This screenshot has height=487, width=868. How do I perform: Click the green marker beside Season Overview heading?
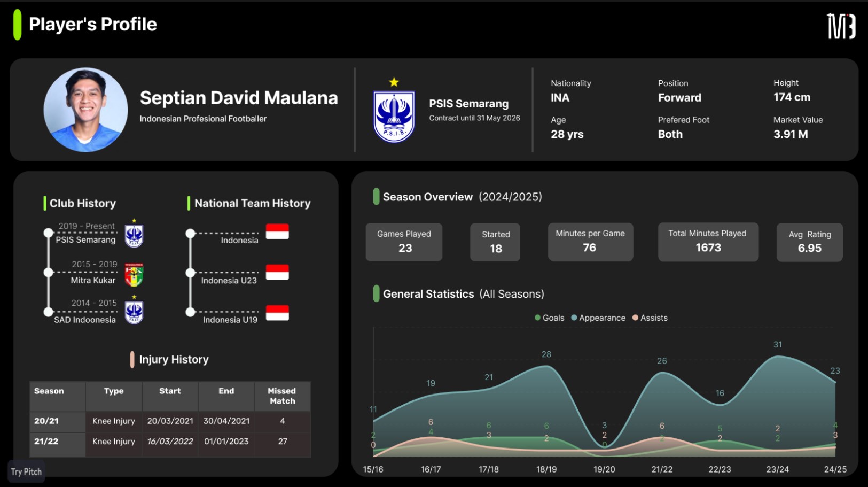(376, 197)
